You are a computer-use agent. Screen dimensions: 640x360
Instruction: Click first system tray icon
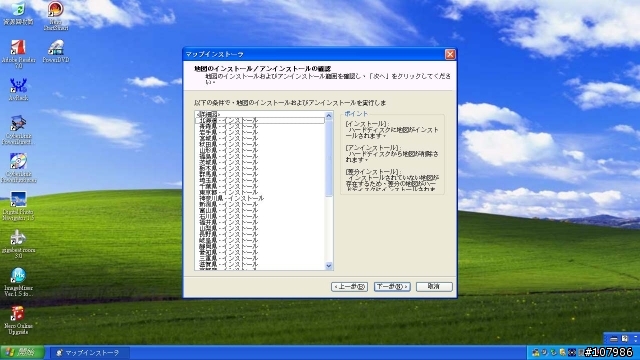pos(536,352)
